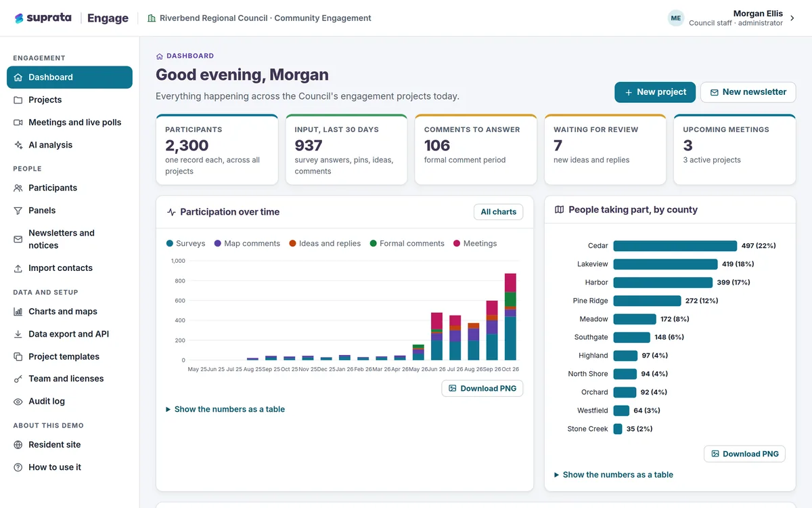Click the Cedar county bar
812x508 pixels.
click(x=675, y=246)
